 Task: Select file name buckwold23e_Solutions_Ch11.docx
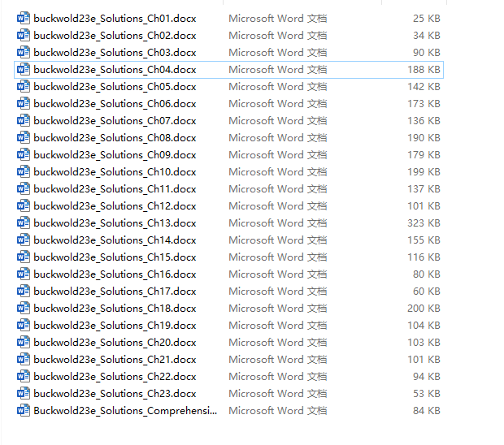[115, 188]
